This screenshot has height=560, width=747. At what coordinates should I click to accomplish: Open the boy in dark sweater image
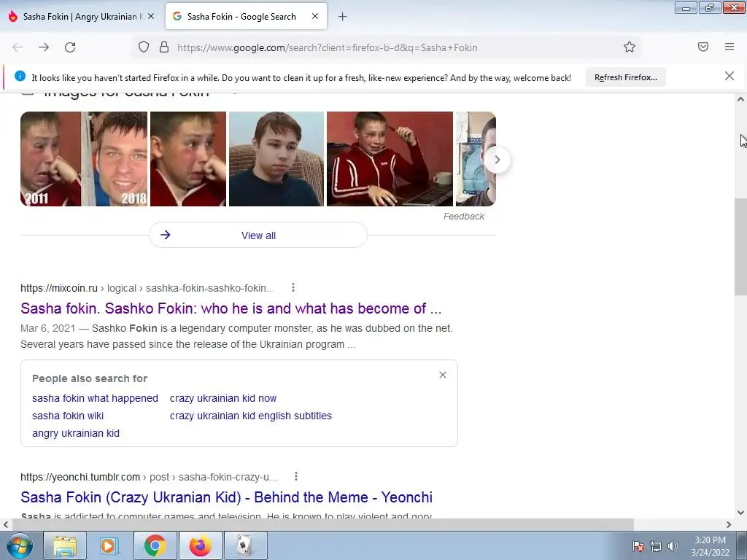[276, 159]
